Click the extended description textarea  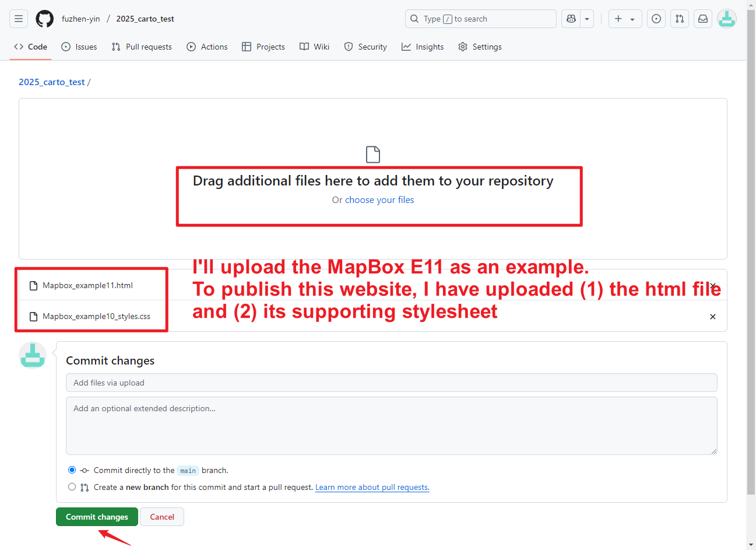(x=392, y=426)
